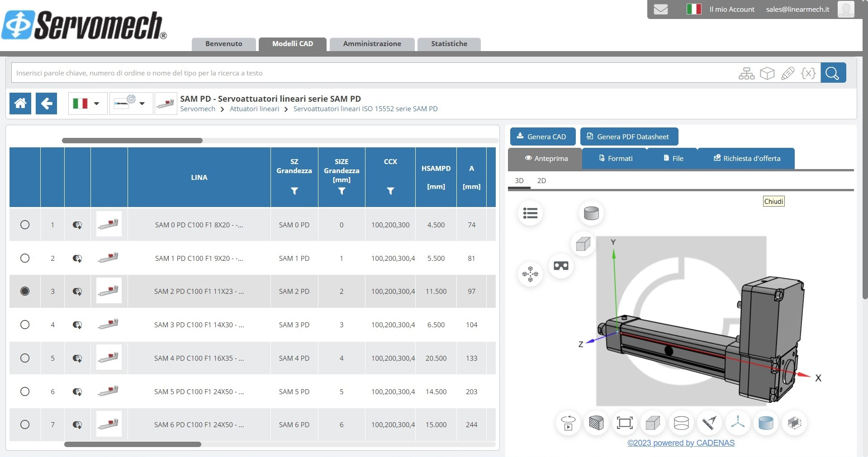
Task: Add SAM 4 PD row to comparison icon
Action: point(77,358)
